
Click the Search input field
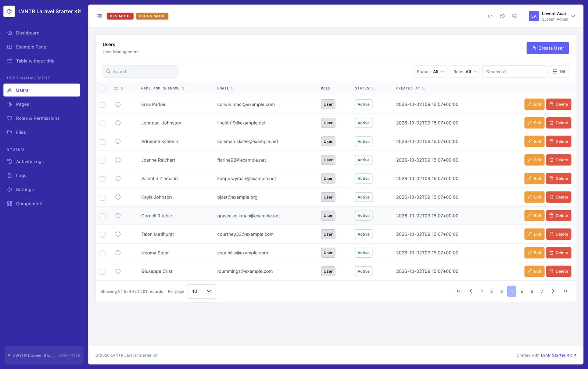(140, 72)
